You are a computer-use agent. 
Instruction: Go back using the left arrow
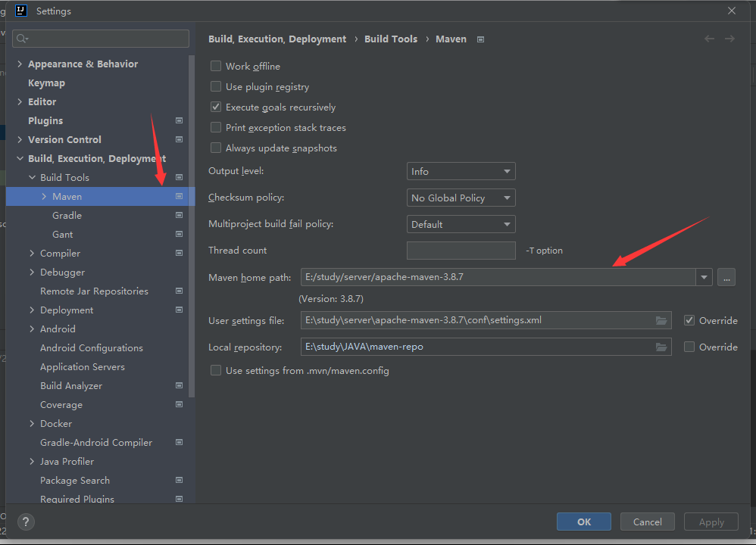tap(709, 39)
